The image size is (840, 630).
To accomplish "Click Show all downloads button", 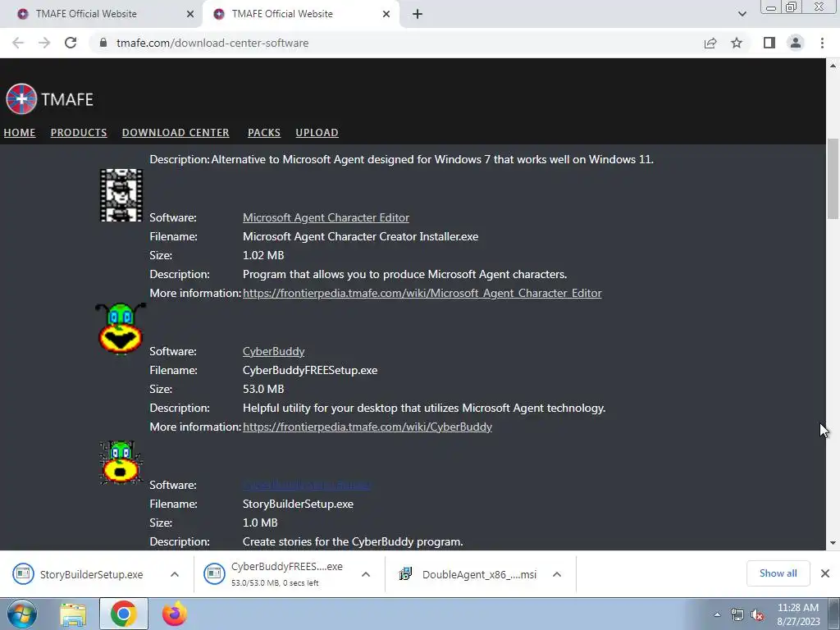I will click(x=778, y=573).
